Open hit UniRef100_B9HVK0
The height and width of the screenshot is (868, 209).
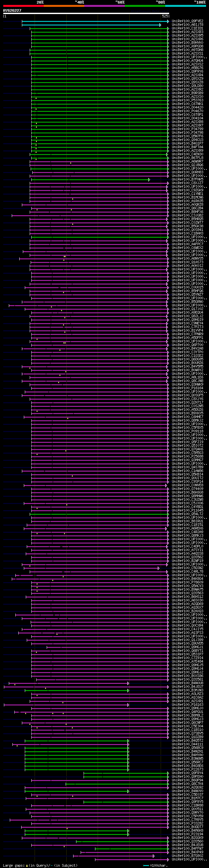click(x=187, y=43)
